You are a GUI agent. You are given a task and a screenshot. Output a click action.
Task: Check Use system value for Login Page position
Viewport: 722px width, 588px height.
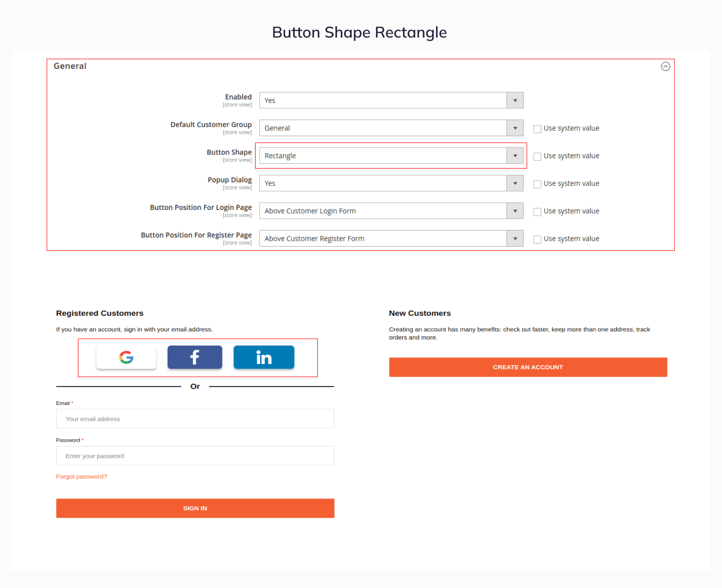(537, 211)
